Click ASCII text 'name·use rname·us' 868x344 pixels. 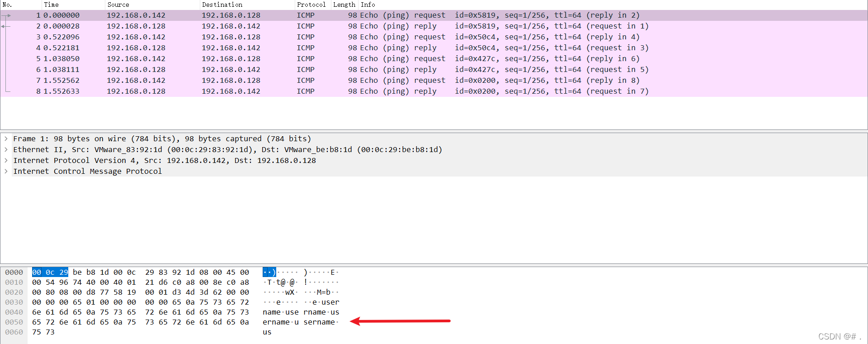pos(301,312)
